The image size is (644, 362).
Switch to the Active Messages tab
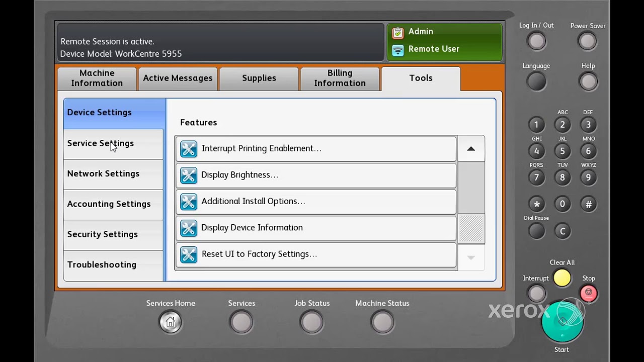coord(178,78)
